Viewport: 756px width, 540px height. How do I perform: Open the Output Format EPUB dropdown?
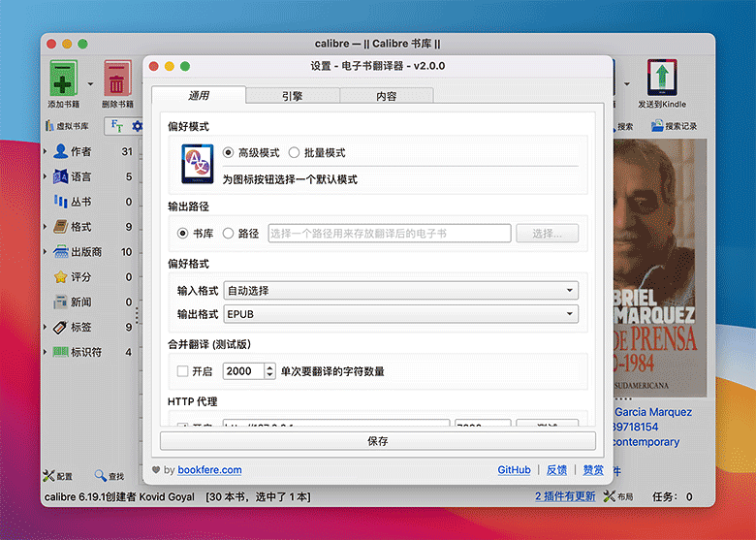[400, 314]
